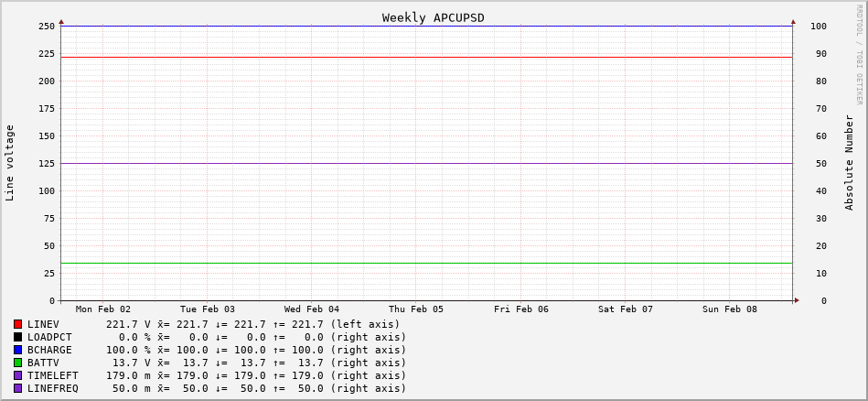Click the purple LINEFREQ legend swatch
This screenshot has width=868, height=401.
click(x=17, y=388)
